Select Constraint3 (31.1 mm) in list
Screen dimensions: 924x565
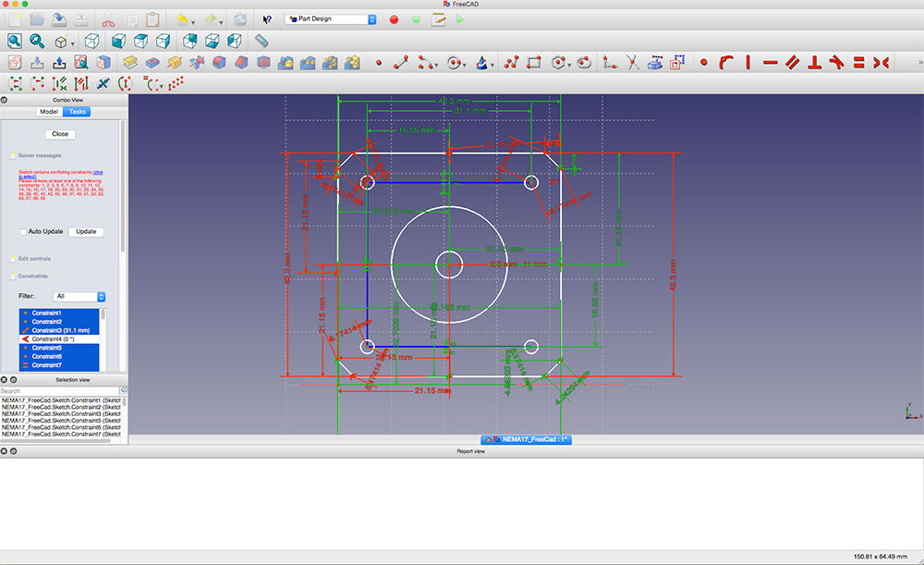(59, 330)
